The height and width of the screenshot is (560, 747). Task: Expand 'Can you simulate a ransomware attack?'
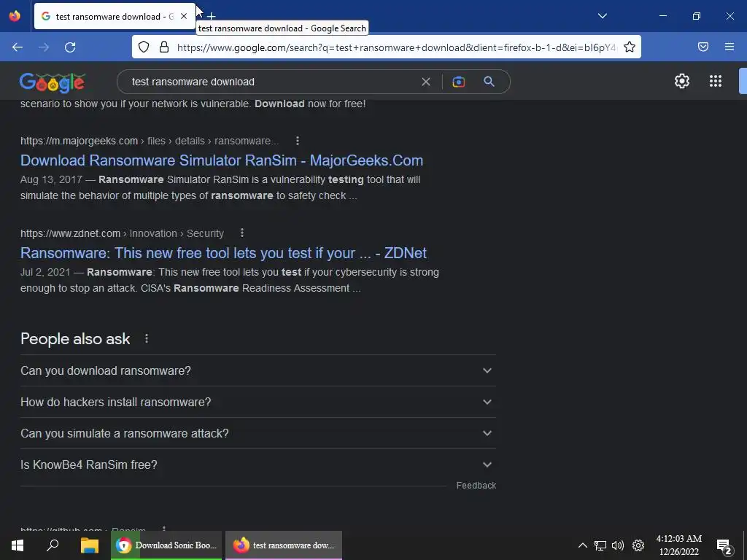258,433
